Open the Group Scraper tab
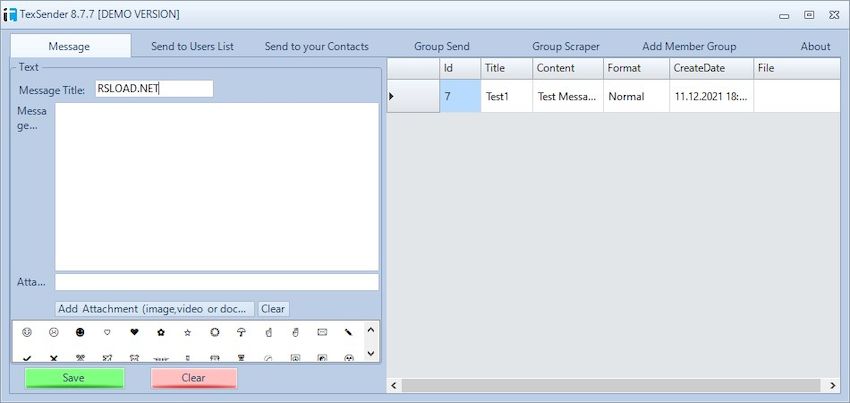This screenshot has width=850, height=403. coord(566,47)
